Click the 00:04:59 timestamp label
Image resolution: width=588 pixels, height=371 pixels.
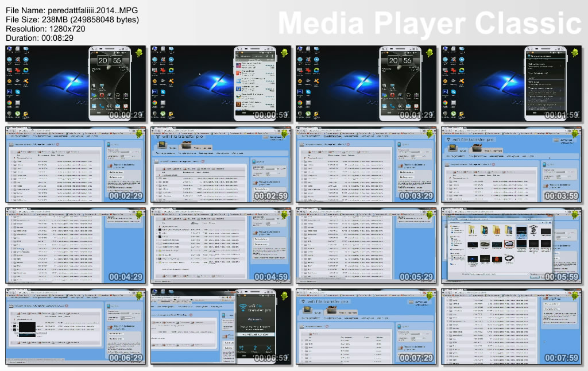click(x=270, y=277)
